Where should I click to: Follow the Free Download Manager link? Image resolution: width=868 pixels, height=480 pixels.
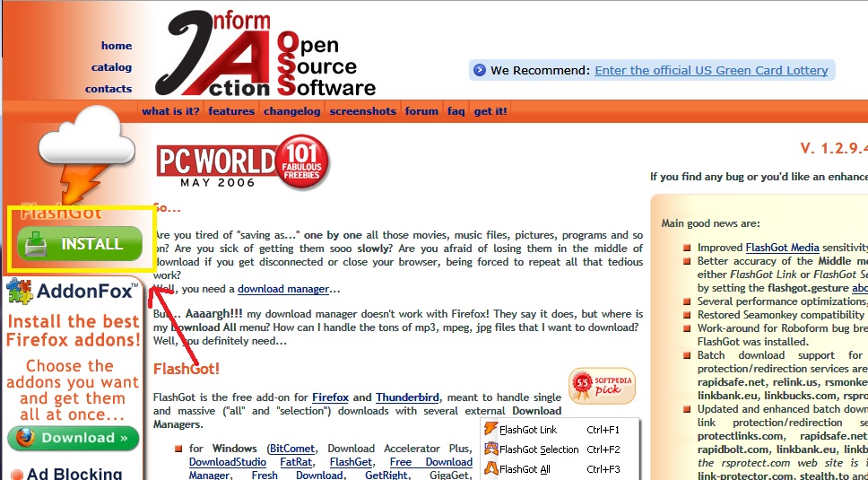(430, 462)
